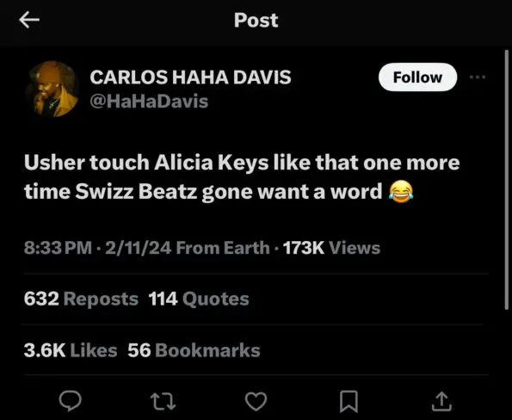Follow CARLOS HAHA DAVIS
This screenshot has height=420, width=512.
click(x=417, y=77)
